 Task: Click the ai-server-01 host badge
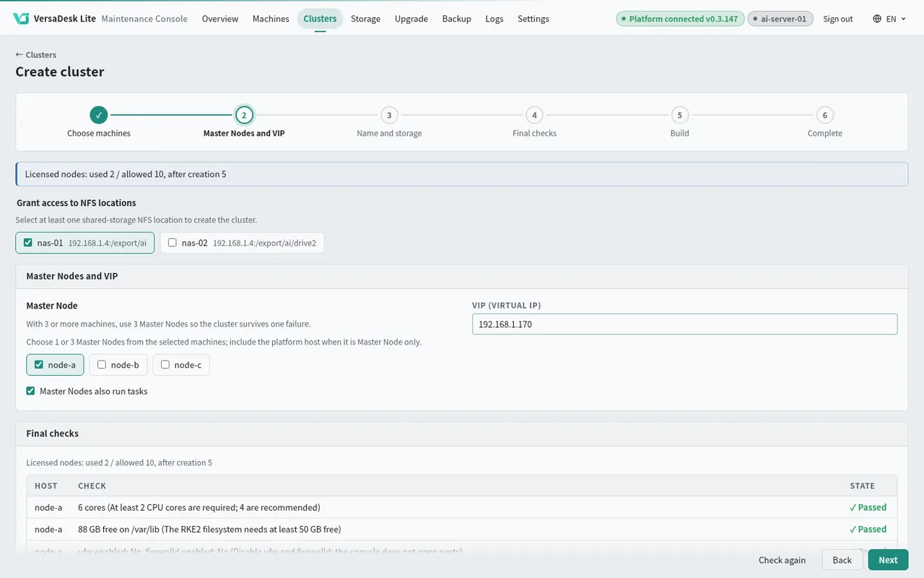pyautogui.click(x=780, y=19)
